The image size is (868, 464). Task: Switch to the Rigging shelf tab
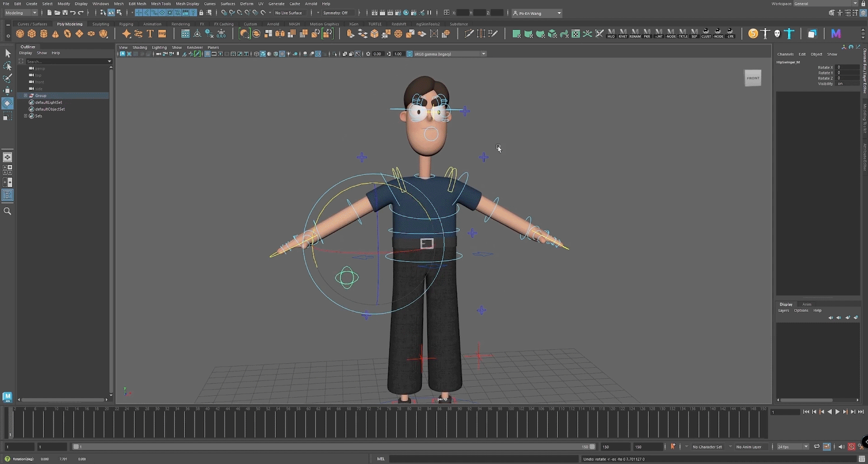pyautogui.click(x=126, y=24)
